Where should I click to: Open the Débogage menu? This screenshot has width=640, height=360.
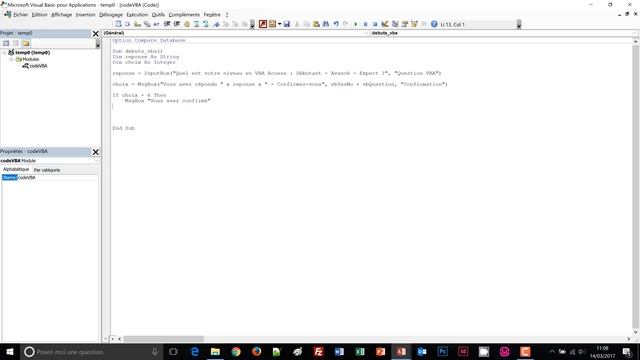(x=111, y=15)
